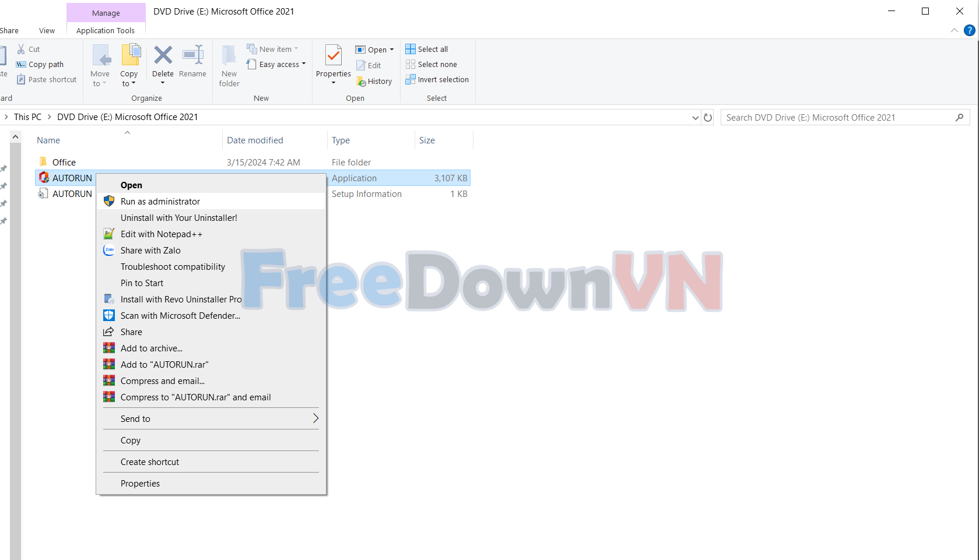Expand the Send to submenu
Image resolution: width=979 pixels, height=560 pixels.
pos(315,418)
